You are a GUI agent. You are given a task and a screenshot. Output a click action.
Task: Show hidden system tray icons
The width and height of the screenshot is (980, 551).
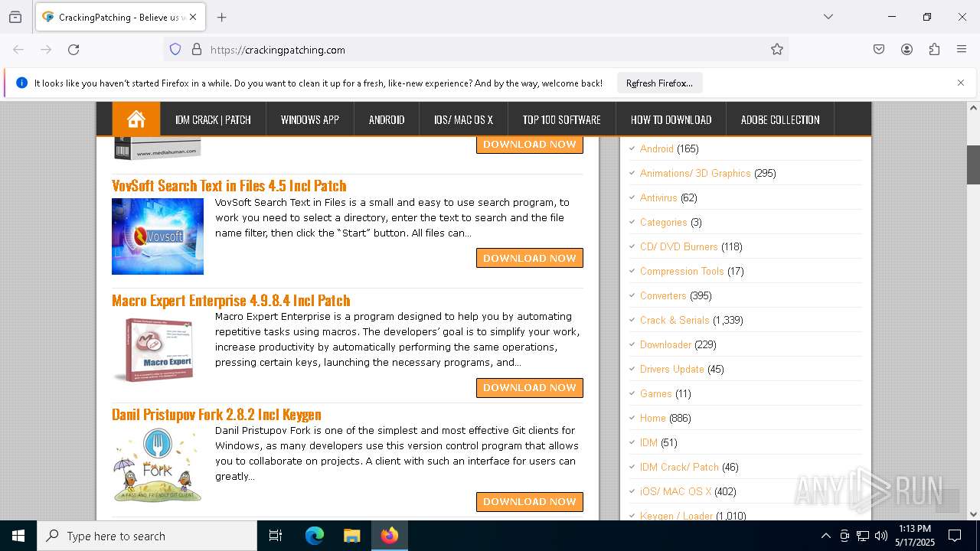[825, 536]
